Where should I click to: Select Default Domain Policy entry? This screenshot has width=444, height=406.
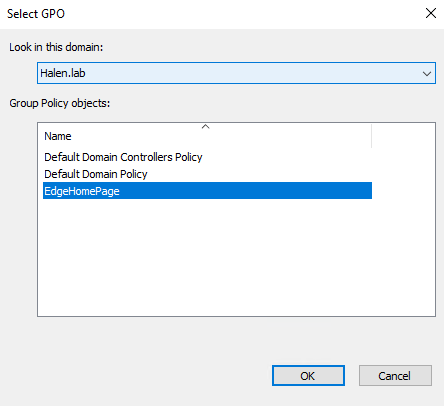tap(96, 174)
